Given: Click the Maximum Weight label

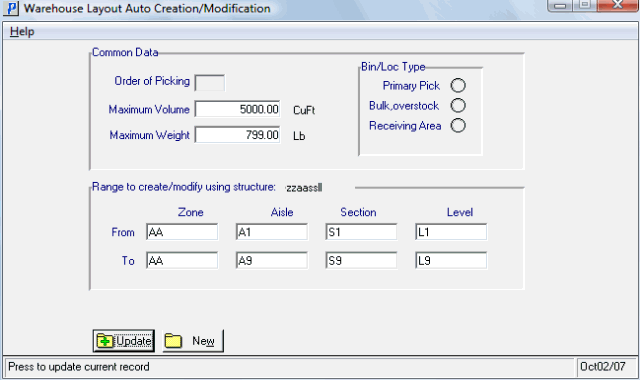Looking at the screenshot, I should coord(149,135).
